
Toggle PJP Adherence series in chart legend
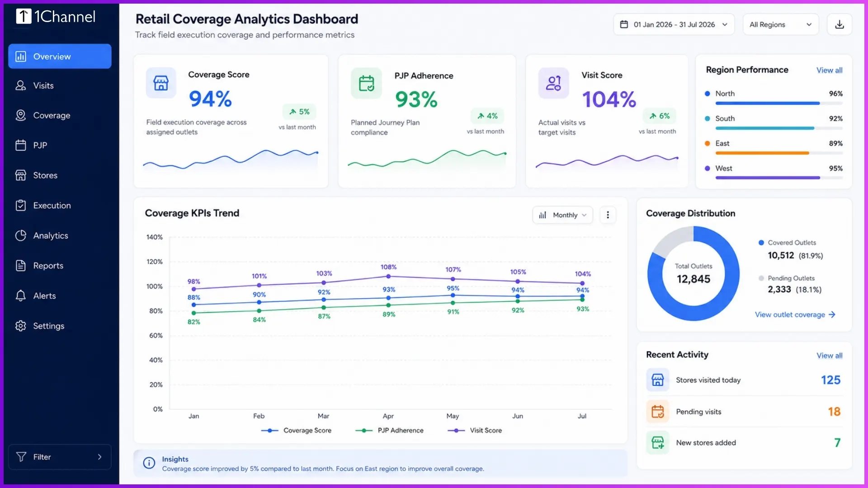point(389,431)
